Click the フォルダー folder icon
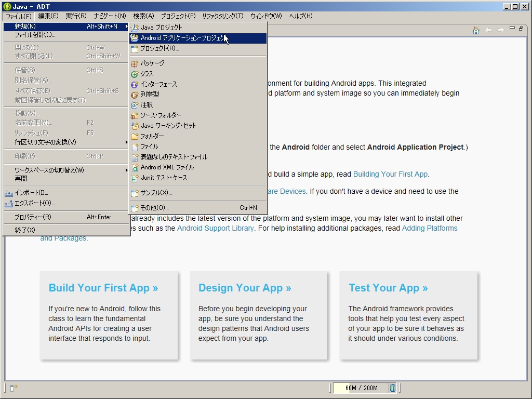The image size is (532, 399). pos(135,136)
